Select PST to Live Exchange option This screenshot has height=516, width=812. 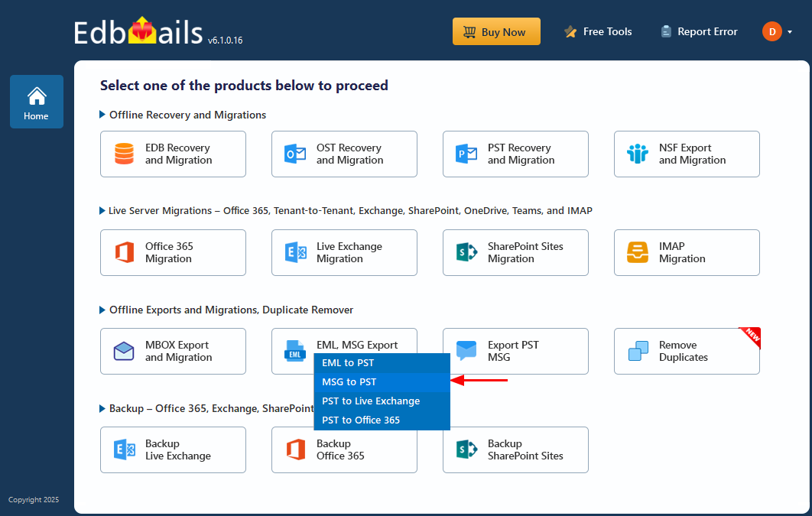tap(382, 401)
